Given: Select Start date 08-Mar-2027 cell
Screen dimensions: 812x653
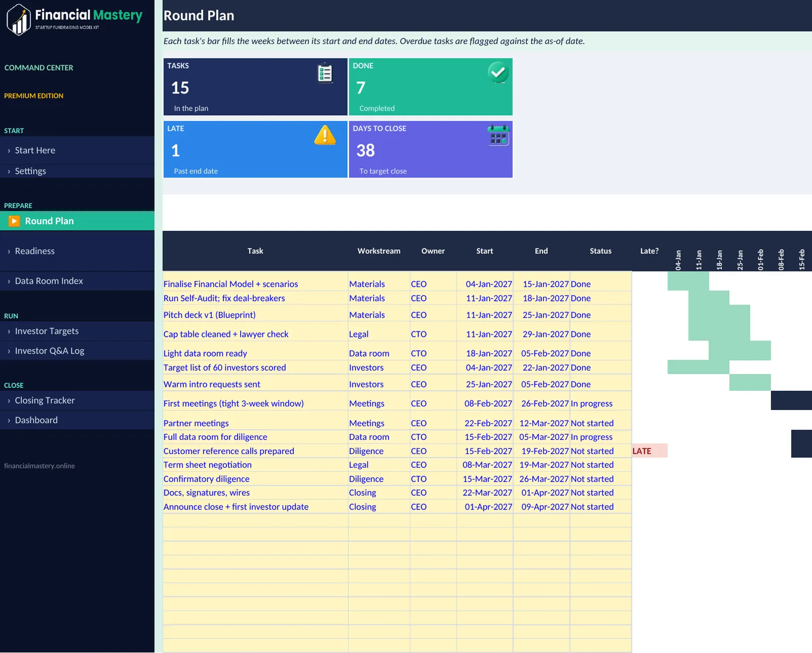Looking at the screenshot, I should pyautogui.click(x=485, y=465).
